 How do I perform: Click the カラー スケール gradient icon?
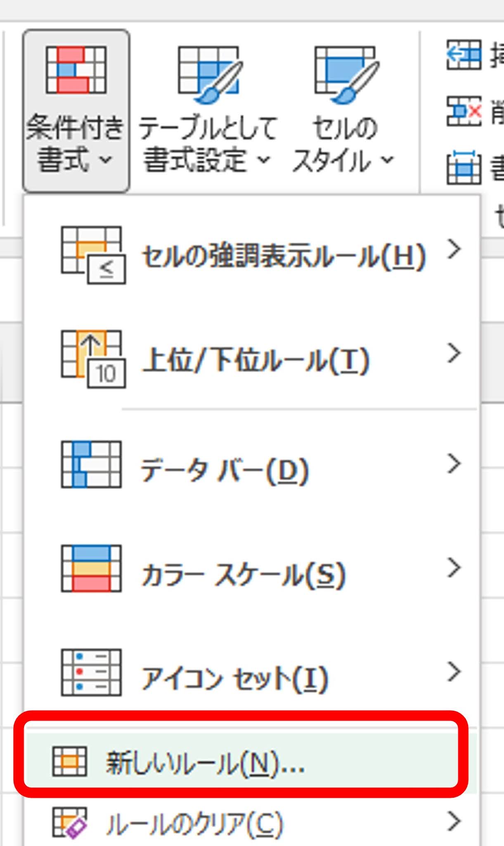[91, 568]
